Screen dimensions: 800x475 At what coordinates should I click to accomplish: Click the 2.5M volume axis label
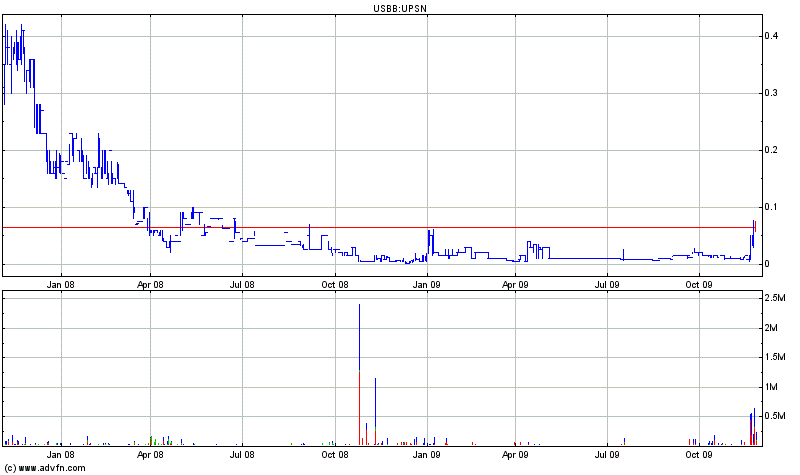click(x=775, y=299)
